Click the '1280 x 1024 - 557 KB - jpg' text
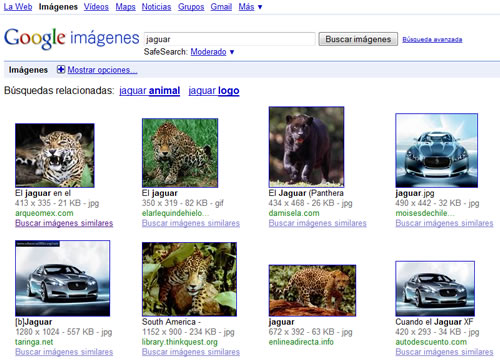500x363 pixels. [64, 332]
